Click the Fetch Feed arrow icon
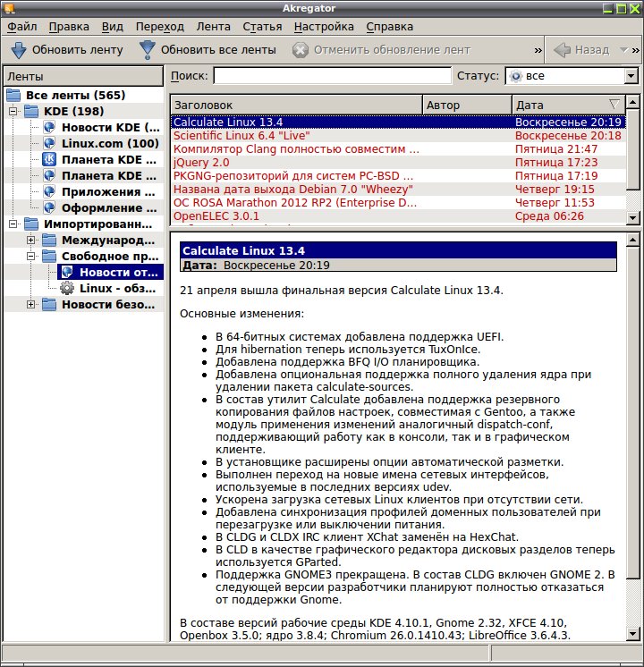The height and width of the screenshot is (667, 644). (x=19, y=50)
